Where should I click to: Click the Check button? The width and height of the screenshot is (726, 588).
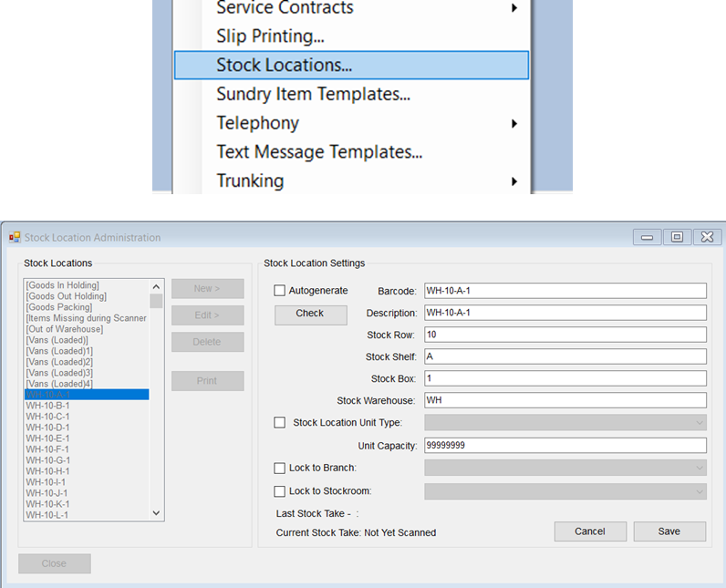[310, 314]
